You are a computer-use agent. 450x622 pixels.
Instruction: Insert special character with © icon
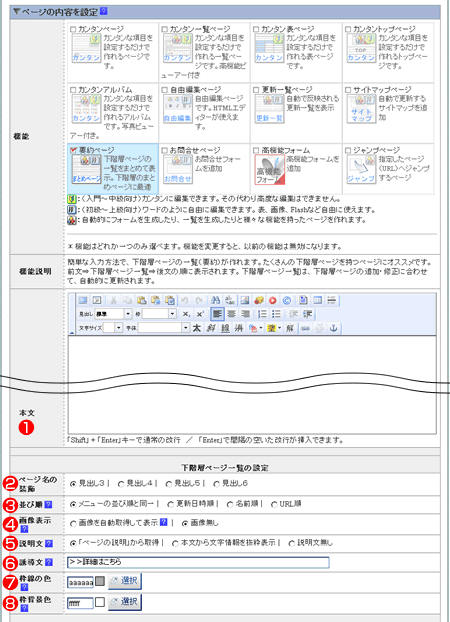pos(287,300)
